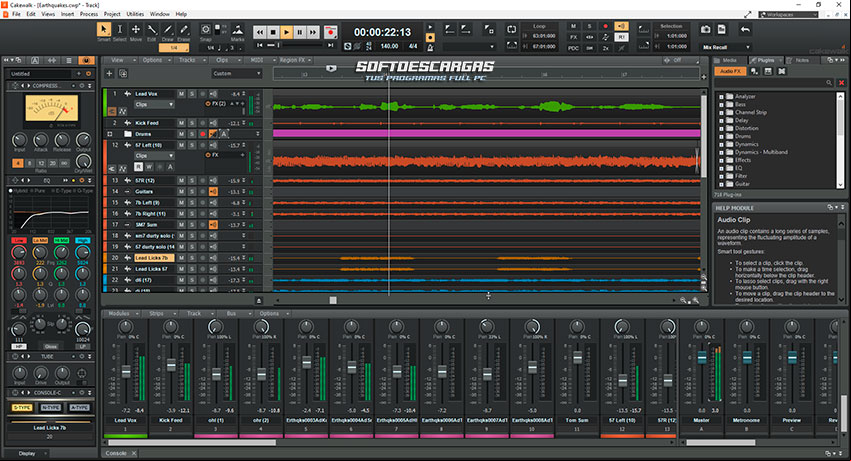This screenshot has height=461, width=851.
Task: Select the Smart tool
Action: click(104, 29)
